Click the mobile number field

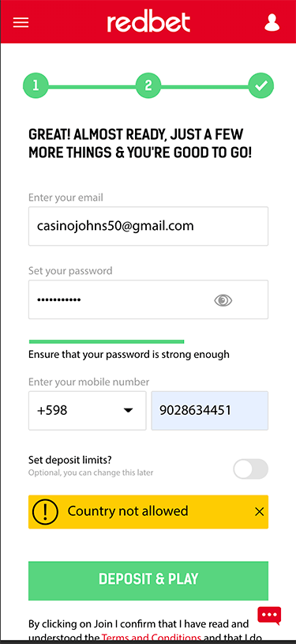(x=210, y=410)
